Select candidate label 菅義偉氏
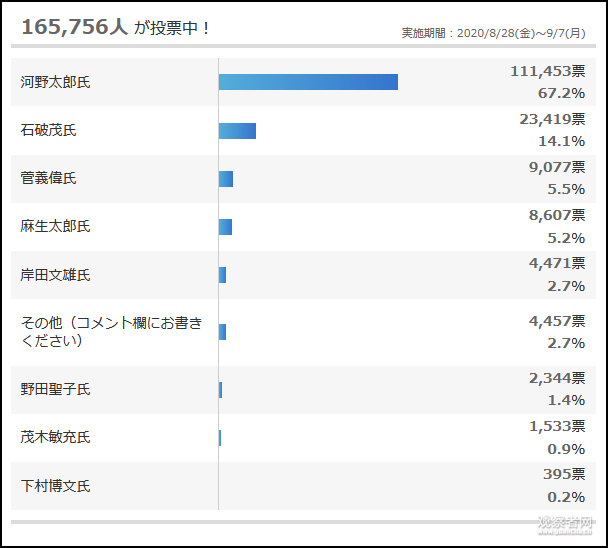This screenshot has height=548, width=608. point(48,178)
